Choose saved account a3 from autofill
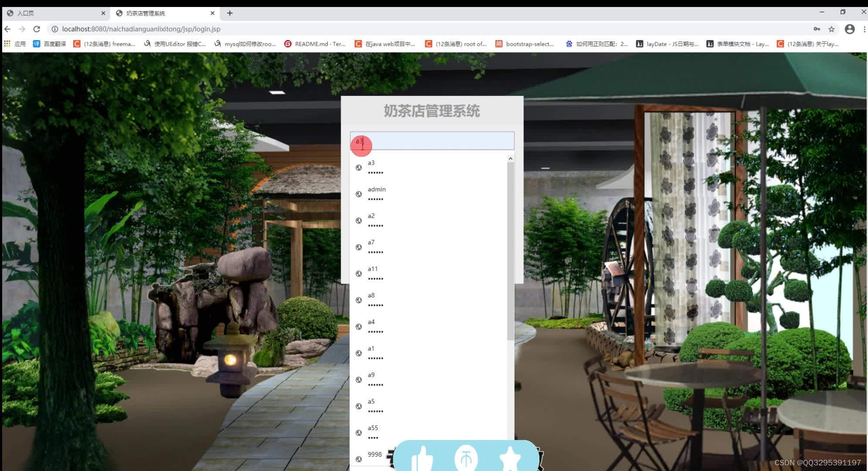The width and height of the screenshot is (868, 471). coord(428,167)
